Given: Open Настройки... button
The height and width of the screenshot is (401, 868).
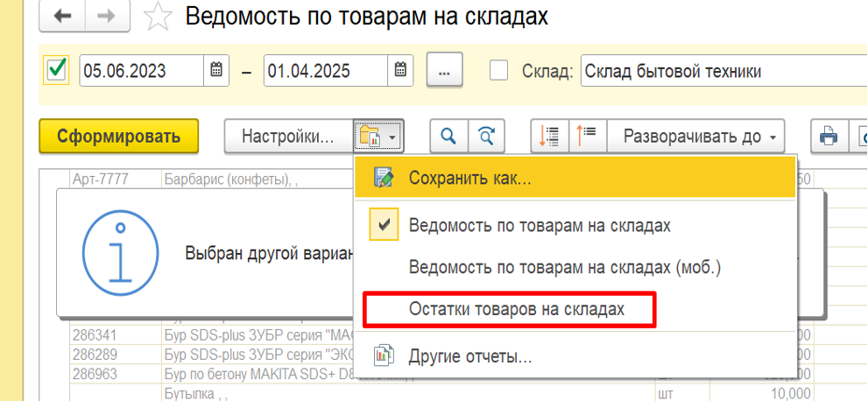Looking at the screenshot, I should (288, 136).
